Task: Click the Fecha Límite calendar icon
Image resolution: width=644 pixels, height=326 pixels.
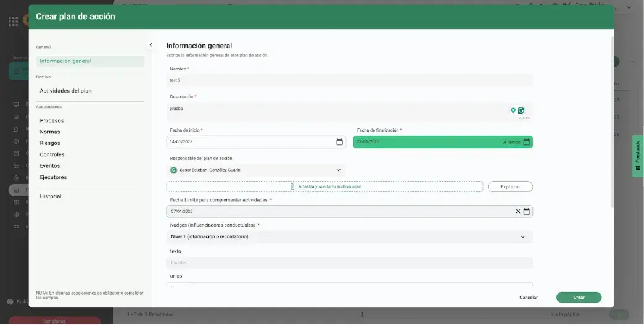Action: click(526, 212)
